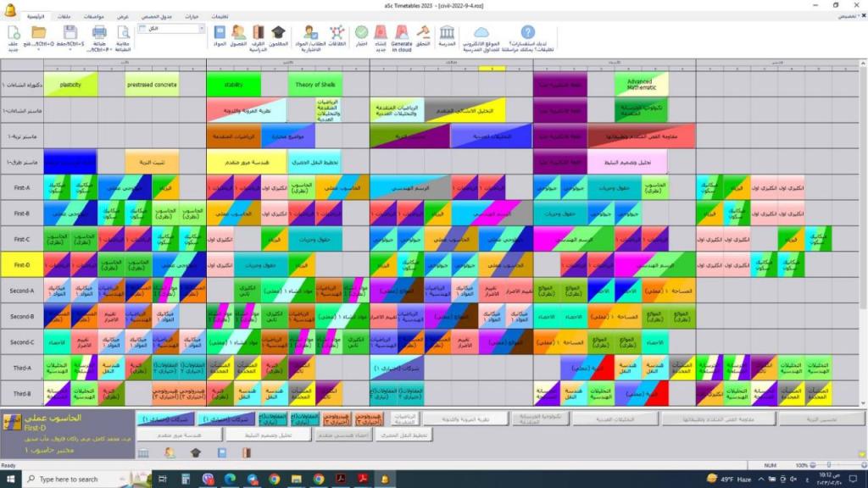Open the Relations network icon
Viewport: 868px width, 488px height.
(x=337, y=32)
